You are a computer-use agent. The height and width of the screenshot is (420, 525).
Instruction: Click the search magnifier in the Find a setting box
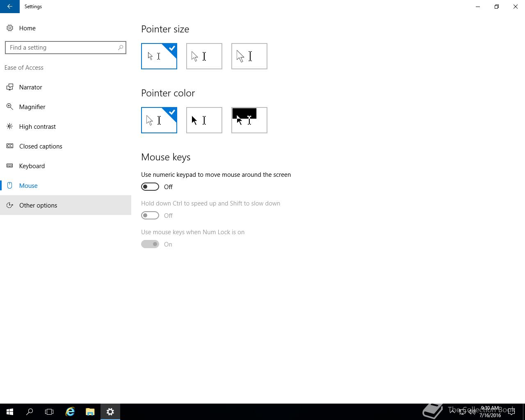121,48
